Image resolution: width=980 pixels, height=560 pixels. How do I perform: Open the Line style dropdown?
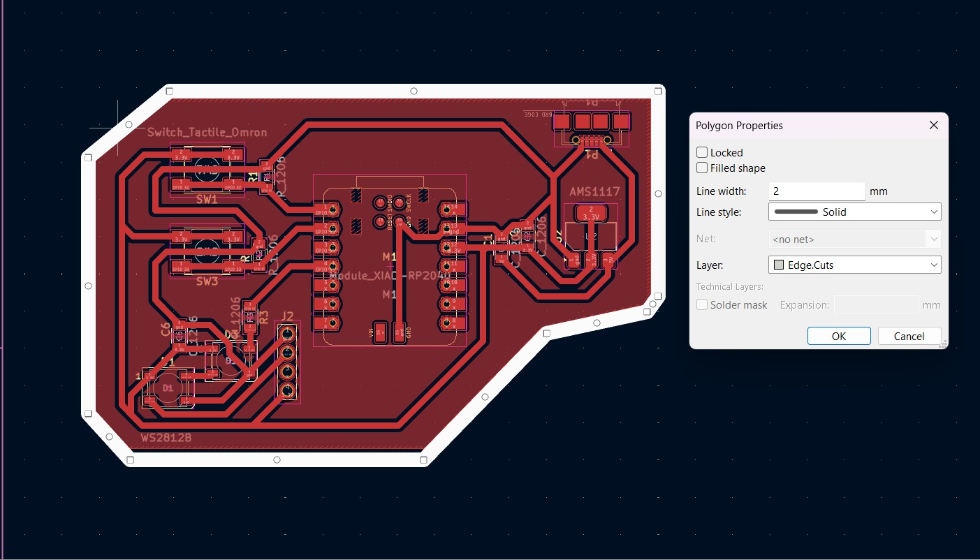[854, 212]
